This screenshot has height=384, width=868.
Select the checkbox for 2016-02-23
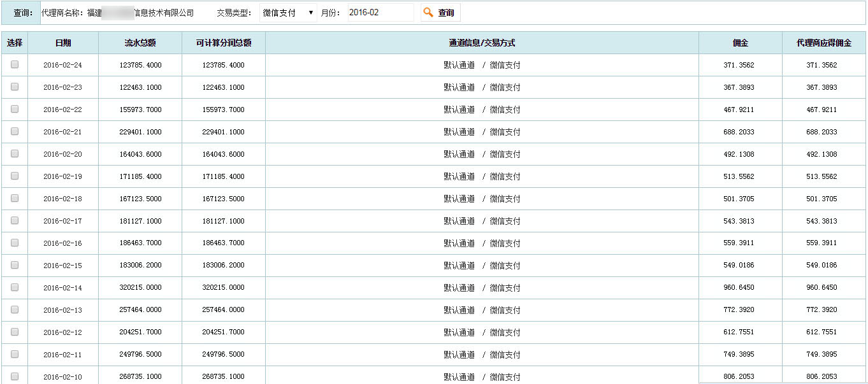click(x=15, y=87)
